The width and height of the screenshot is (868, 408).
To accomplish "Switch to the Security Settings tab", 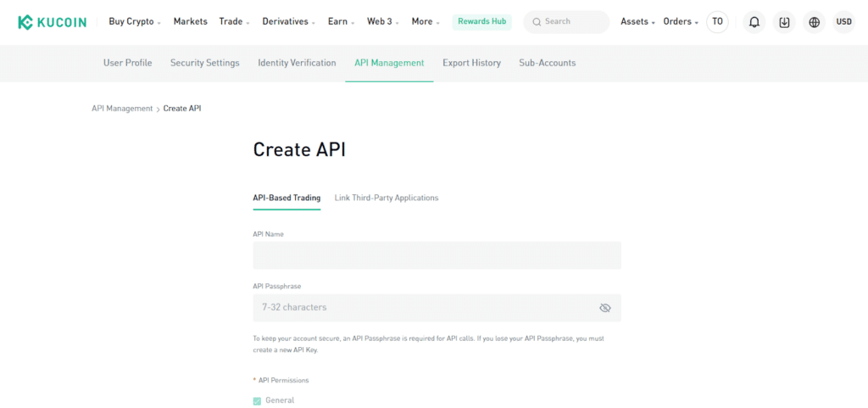I will (205, 63).
